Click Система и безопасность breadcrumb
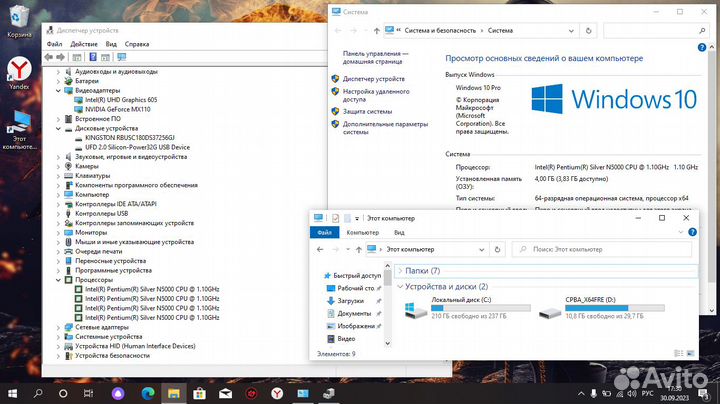The image size is (720, 404). 439,30
